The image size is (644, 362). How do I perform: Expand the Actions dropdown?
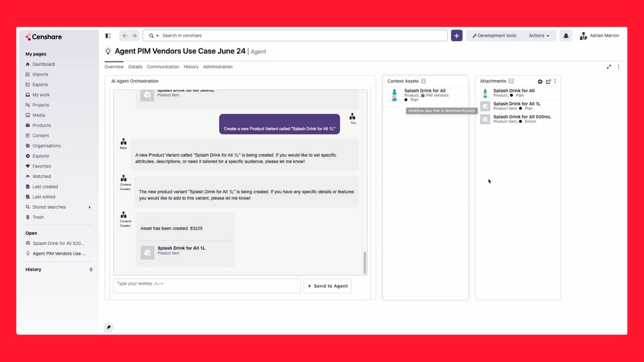[538, 36]
